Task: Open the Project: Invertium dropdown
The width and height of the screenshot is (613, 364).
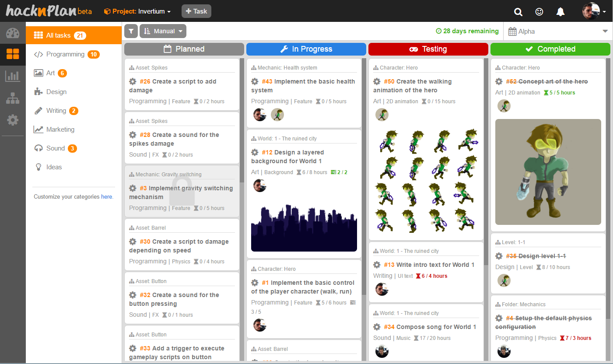Action: click(x=137, y=11)
